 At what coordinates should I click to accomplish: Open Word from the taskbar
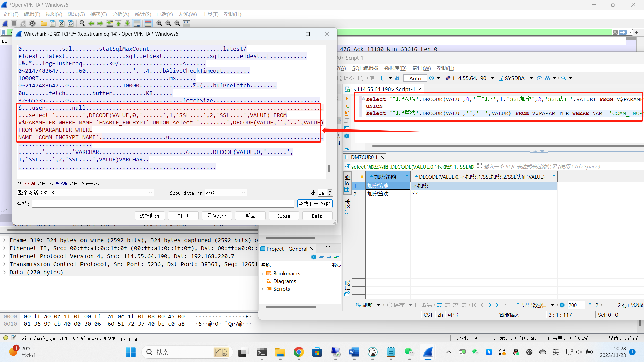point(354,352)
